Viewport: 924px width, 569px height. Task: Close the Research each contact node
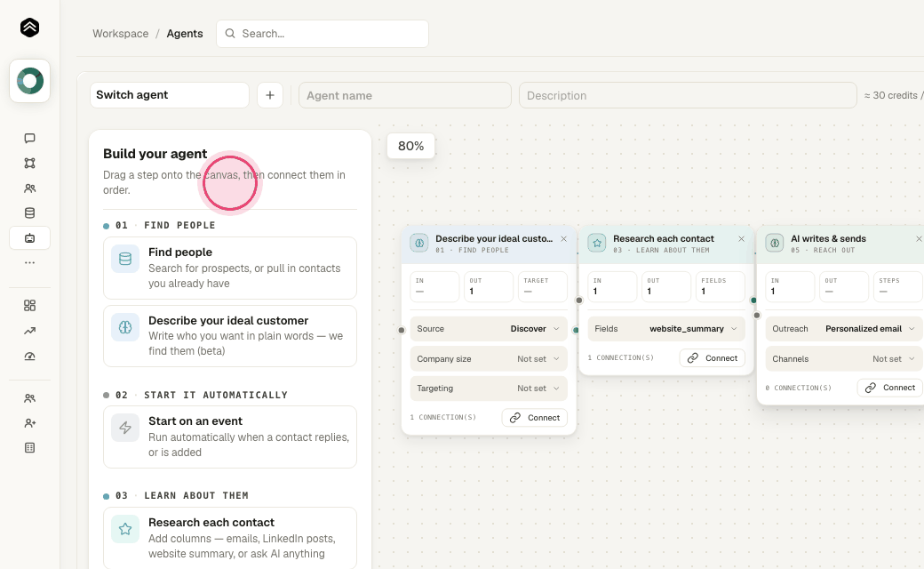click(741, 239)
